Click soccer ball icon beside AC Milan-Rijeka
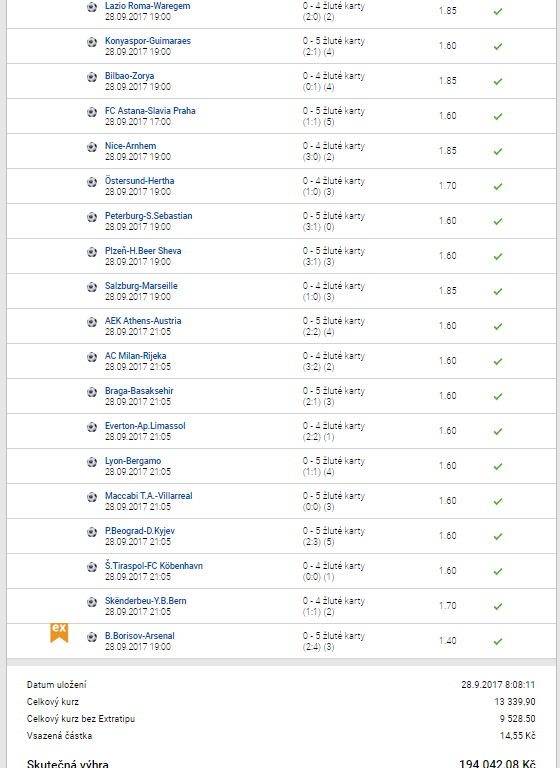Screen dimensions: 560x768 click(x=92, y=357)
